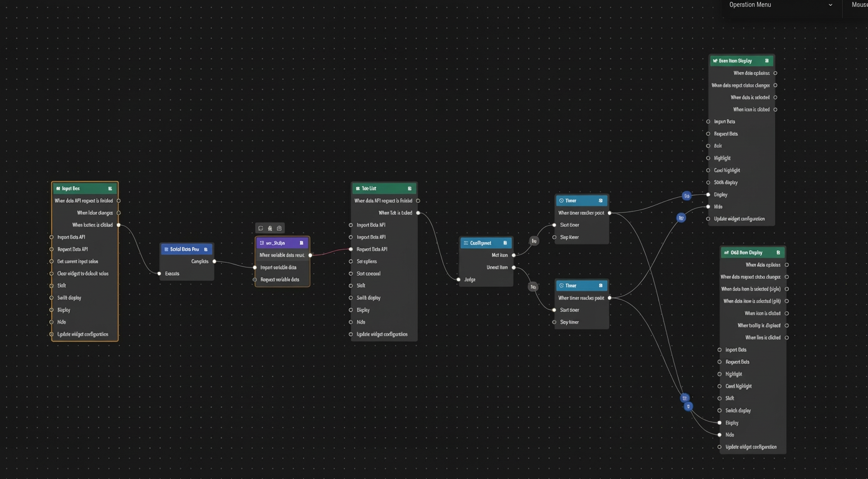Click gray badge on wire into upper Timer's Start port
The height and width of the screenshot is (479, 868).
[x=534, y=241]
